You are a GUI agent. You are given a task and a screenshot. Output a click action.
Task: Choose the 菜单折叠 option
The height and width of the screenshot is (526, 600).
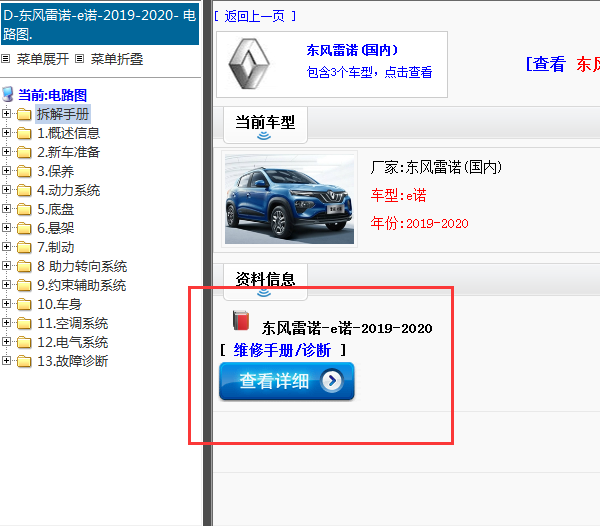pos(117,59)
